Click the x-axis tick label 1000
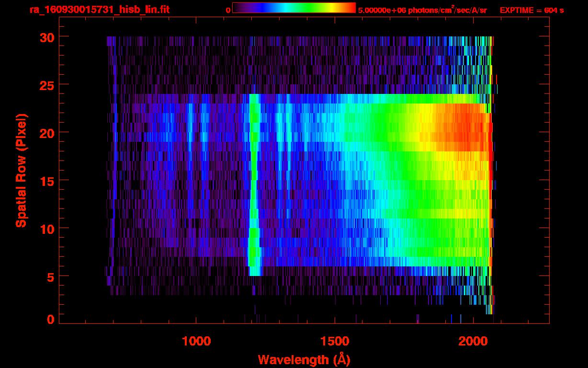Viewport: 588px width, 368px height. pos(196,341)
